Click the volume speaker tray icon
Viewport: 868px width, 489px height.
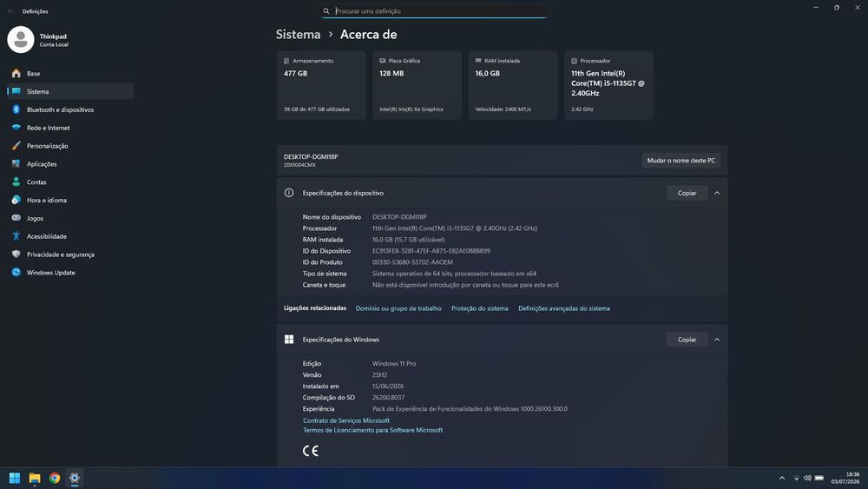[807, 478]
